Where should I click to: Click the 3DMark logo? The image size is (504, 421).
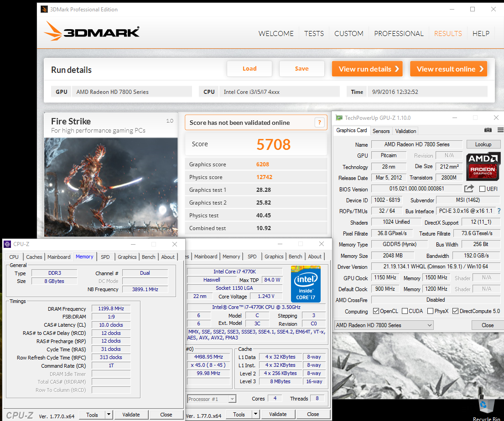pos(92,31)
